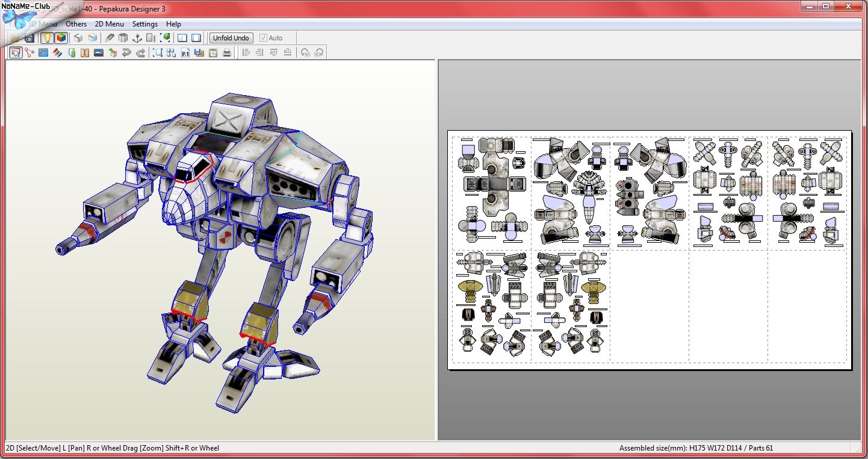Screen dimensions: 868x459
Task: Toggle the light bulb lighting icon
Action: pos(46,38)
